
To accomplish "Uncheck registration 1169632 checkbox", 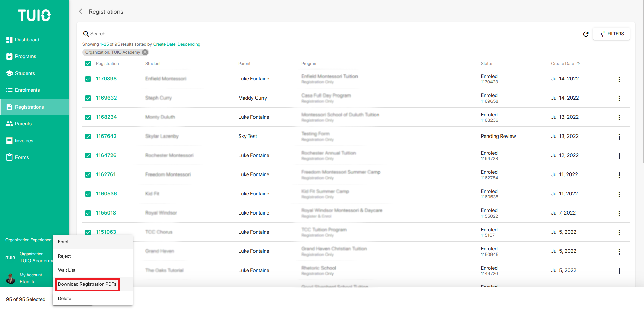I will [x=88, y=98].
